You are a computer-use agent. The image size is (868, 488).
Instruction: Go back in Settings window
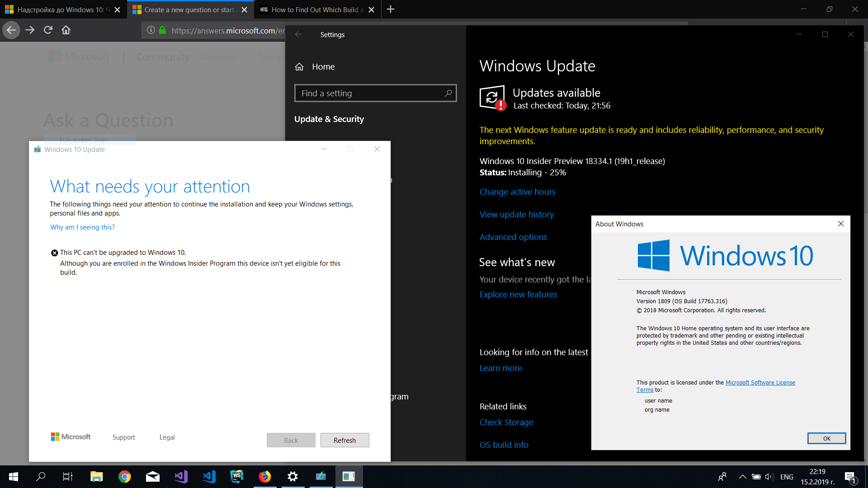point(298,34)
